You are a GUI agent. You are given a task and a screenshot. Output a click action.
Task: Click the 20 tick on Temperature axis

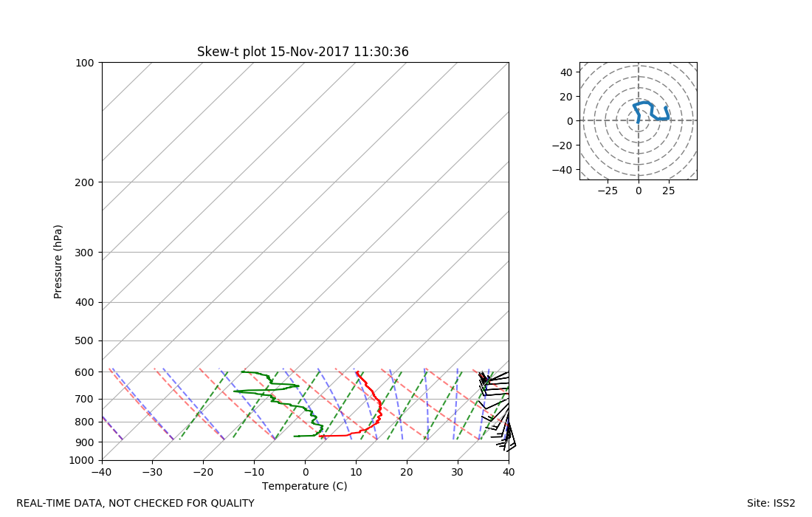pyautogui.click(x=407, y=472)
